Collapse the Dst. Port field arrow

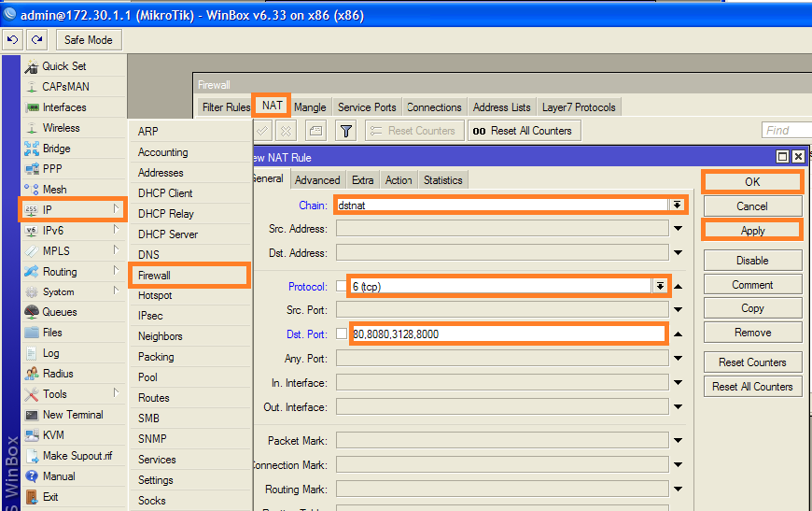pos(678,334)
